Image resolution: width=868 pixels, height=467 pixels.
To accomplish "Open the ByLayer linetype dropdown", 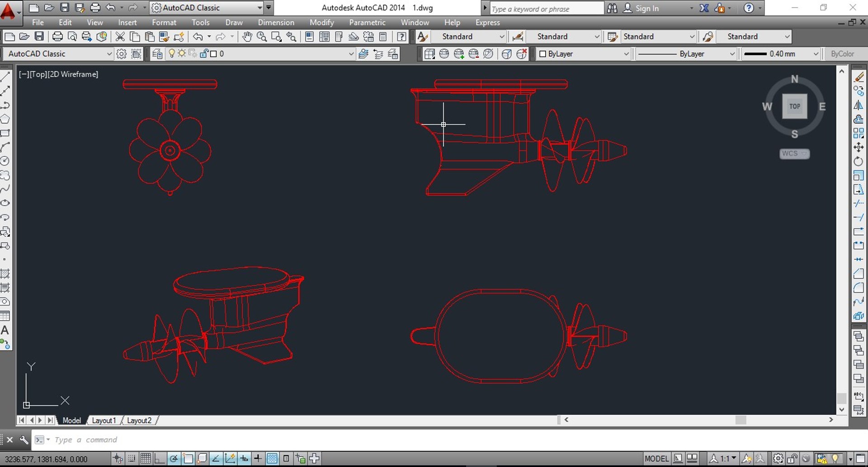I will pos(732,54).
